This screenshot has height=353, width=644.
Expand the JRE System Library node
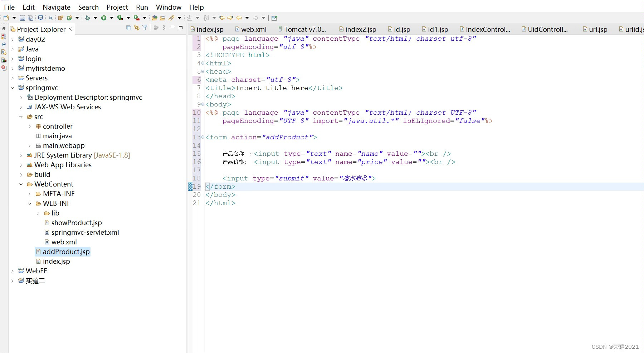pos(21,155)
